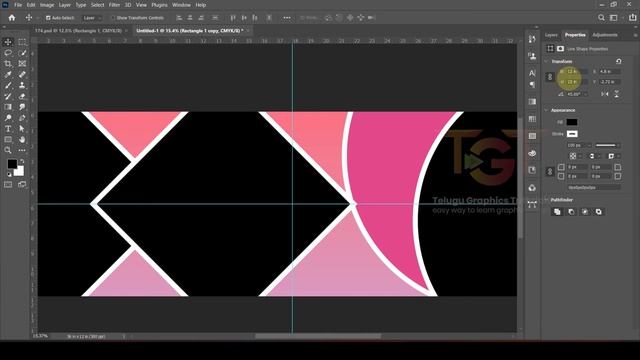Collapse the Pathfinder section
Image resolution: width=640 pixels, height=360 pixels.
(546, 200)
